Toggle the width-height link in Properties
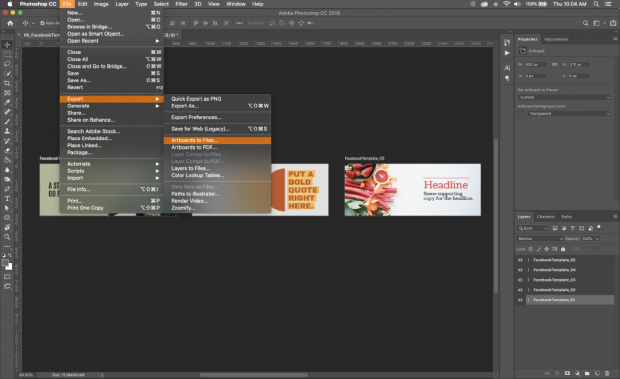This screenshot has width=620, height=379. tap(554, 64)
